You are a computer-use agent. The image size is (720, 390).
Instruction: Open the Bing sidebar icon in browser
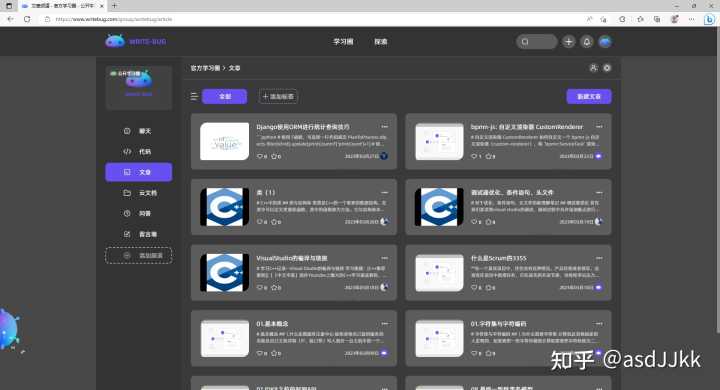click(x=709, y=19)
